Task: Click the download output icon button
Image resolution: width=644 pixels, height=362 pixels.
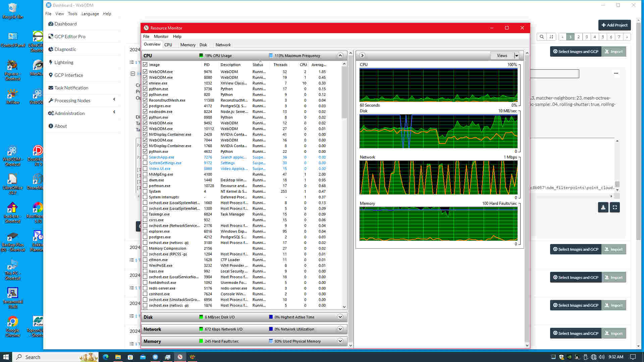Action: [603, 207]
